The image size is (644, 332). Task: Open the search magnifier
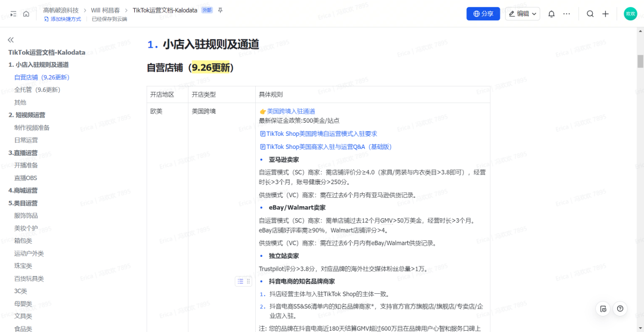590,14
